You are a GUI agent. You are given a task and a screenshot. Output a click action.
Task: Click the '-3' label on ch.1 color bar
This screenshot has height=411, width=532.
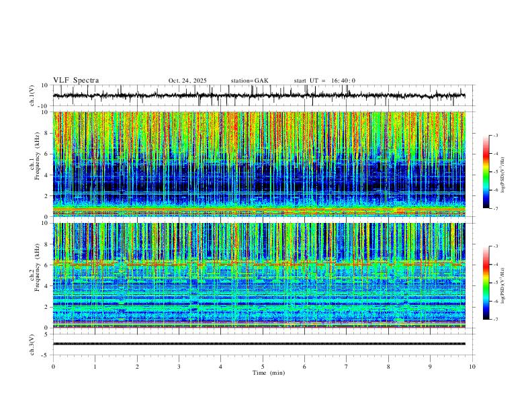pyautogui.click(x=496, y=135)
